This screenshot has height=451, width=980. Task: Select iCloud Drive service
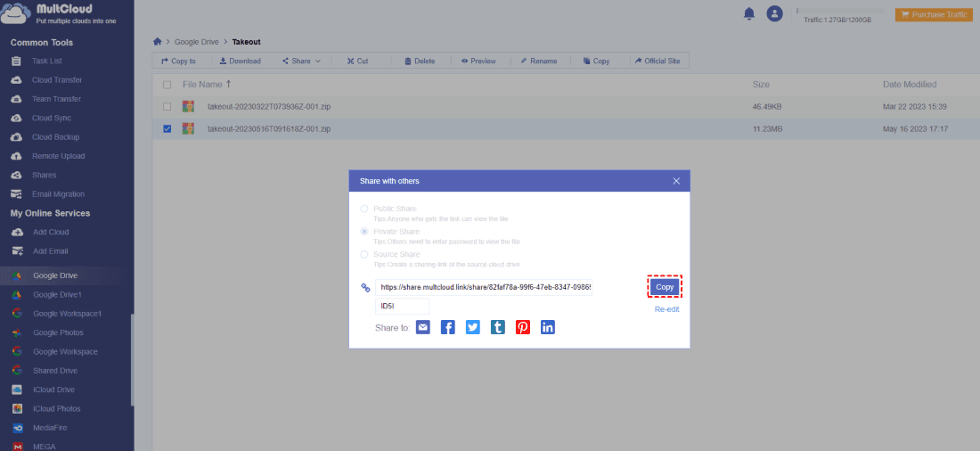(53, 389)
